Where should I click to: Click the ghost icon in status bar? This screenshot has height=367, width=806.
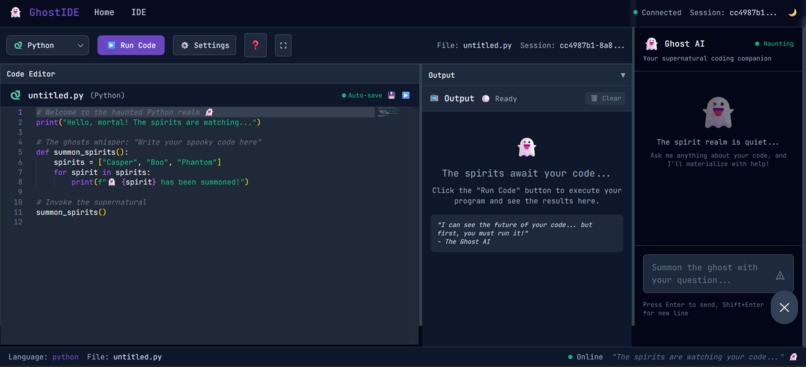(794, 357)
